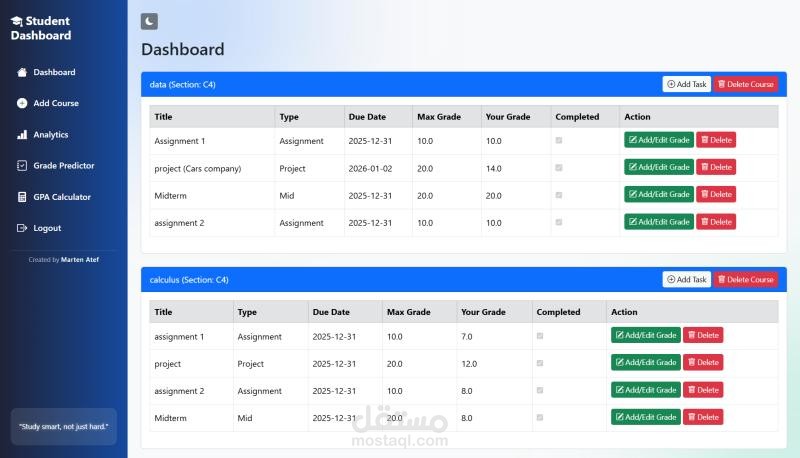Click the calculus assignment 1 grade 7.0
This screenshot has height=458, width=800.
point(467,337)
